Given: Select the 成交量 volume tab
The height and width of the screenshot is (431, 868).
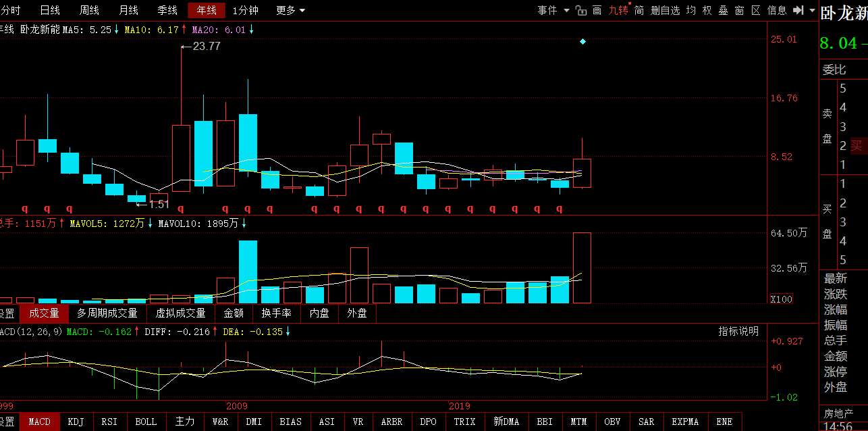Looking at the screenshot, I should coord(44,313).
